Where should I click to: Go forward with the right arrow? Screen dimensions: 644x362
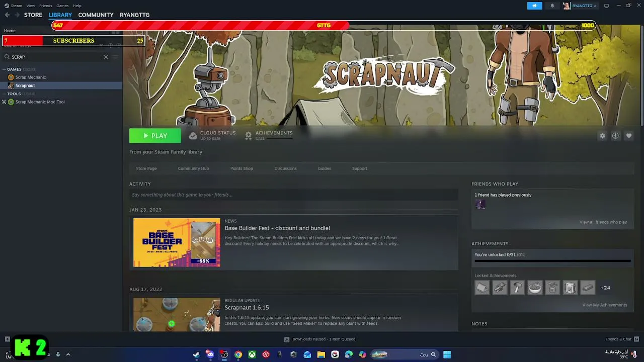17,15
